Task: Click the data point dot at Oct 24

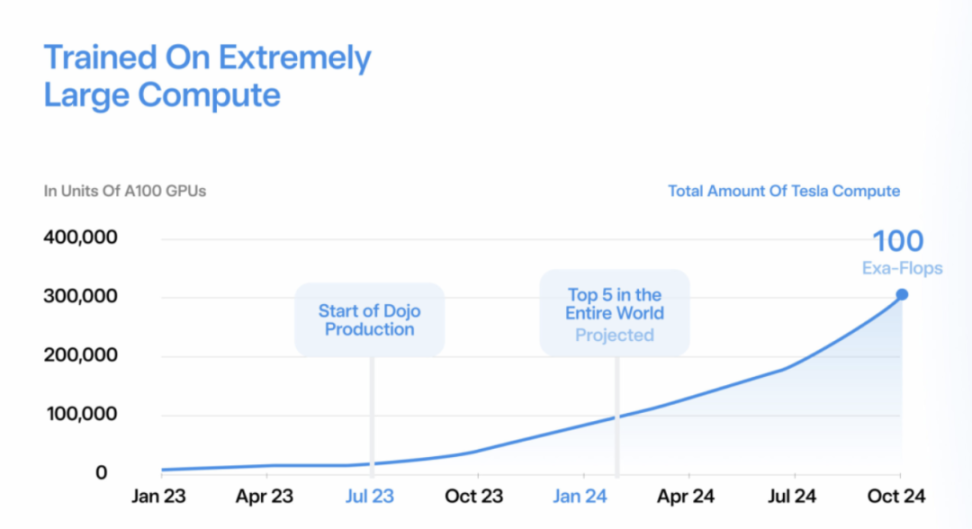Action: pos(902,295)
